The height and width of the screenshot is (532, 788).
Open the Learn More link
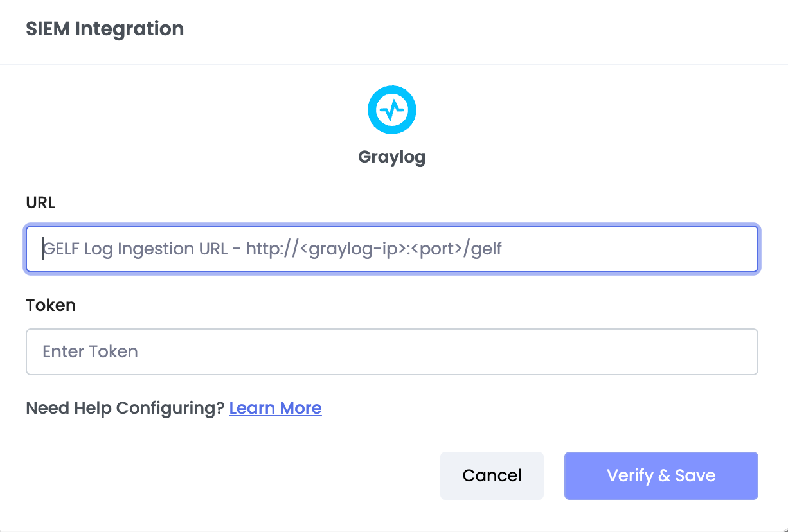pos(275,408)
